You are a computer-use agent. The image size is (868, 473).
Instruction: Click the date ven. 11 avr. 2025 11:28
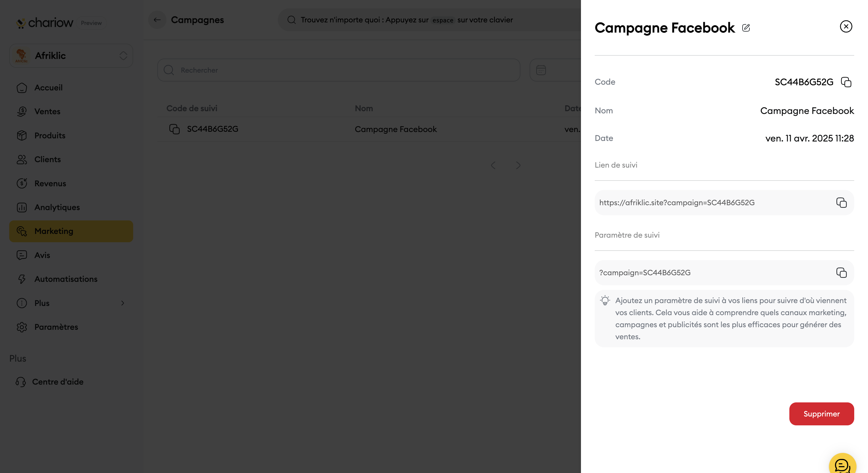pyautogui.click(x=809, y=138)
